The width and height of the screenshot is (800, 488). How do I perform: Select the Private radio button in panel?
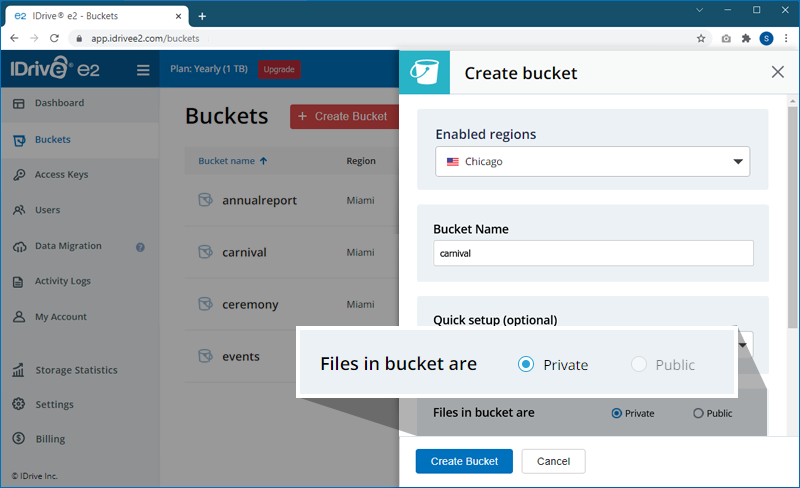pyautogui.click(x=616, y=413)
